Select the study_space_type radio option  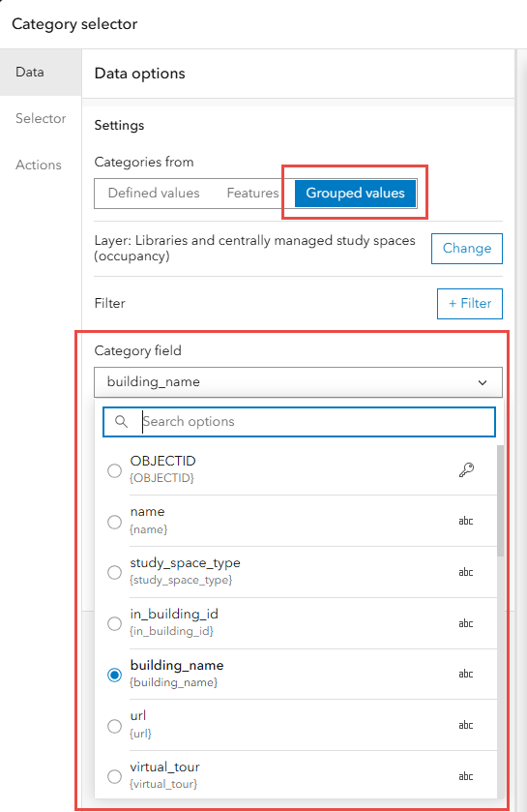[114, 573]
